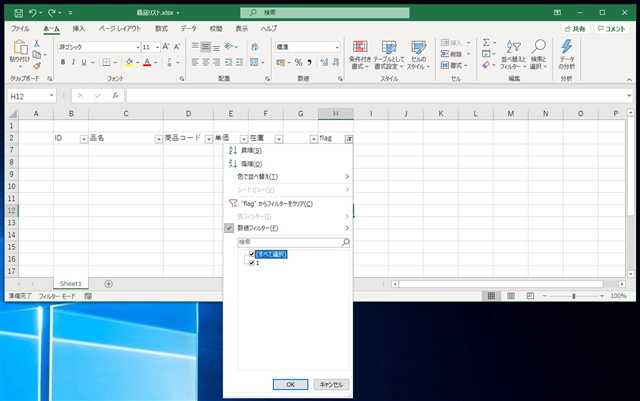Image resolution: width=640 pixels, height=401 pixels.
Task: Click the Wrap Text icon
Action: pos(255,47)
